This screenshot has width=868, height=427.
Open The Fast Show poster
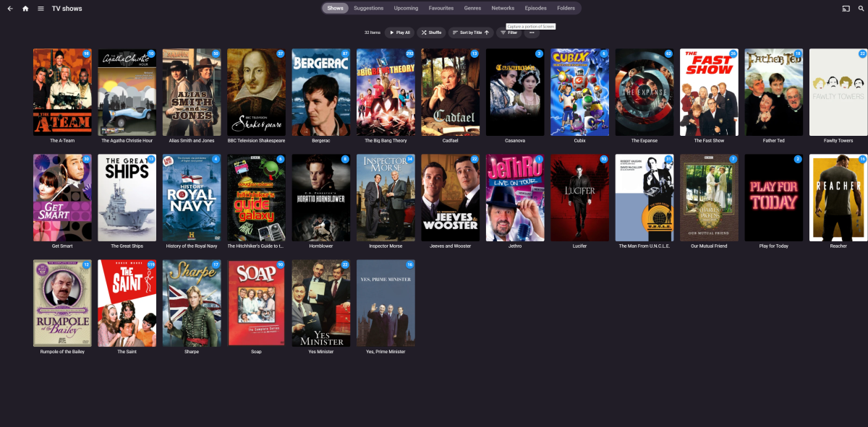(709, 92)
